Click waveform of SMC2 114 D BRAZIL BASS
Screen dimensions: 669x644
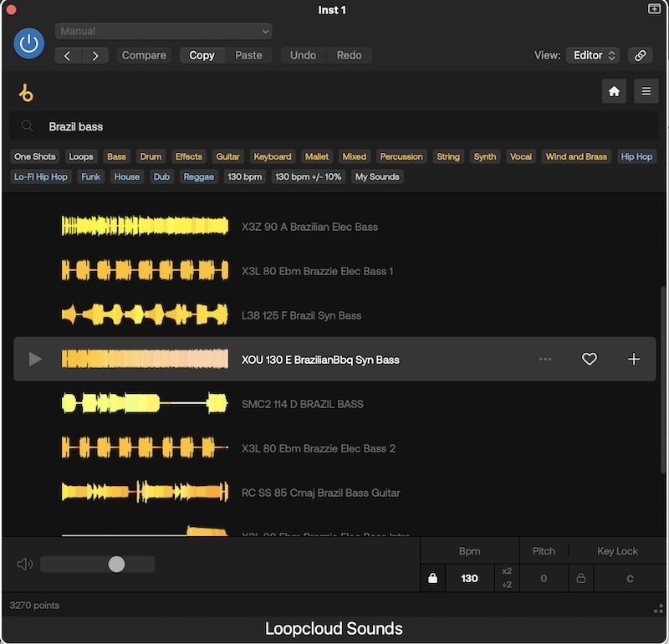click(145, 403)
